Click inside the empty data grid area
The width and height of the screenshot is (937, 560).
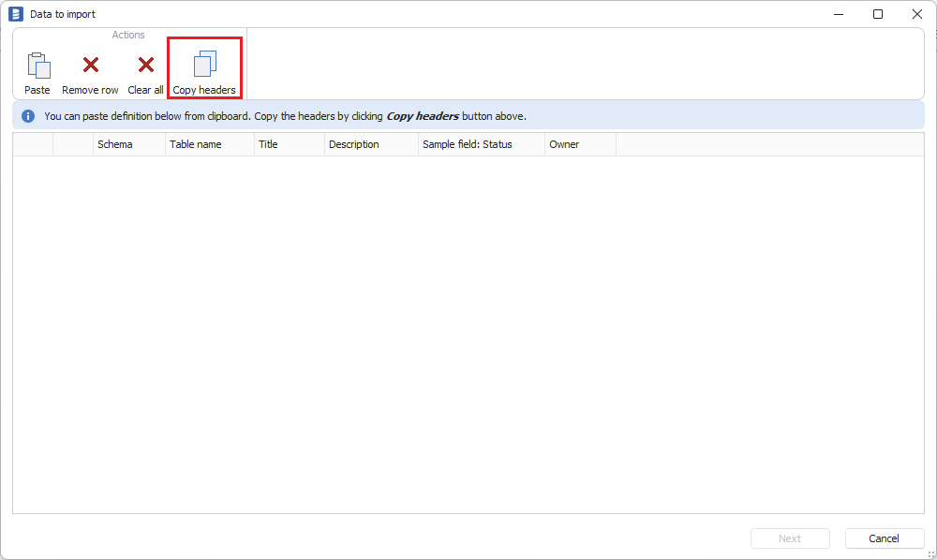coord(468,328)
